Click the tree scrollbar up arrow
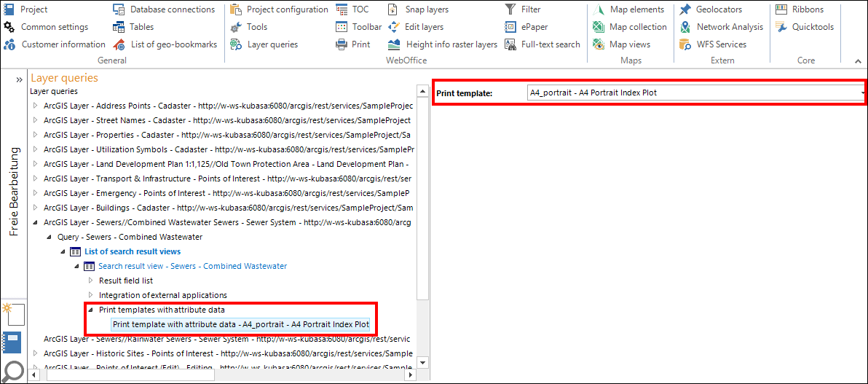The image size is (868, 384). 422,91
